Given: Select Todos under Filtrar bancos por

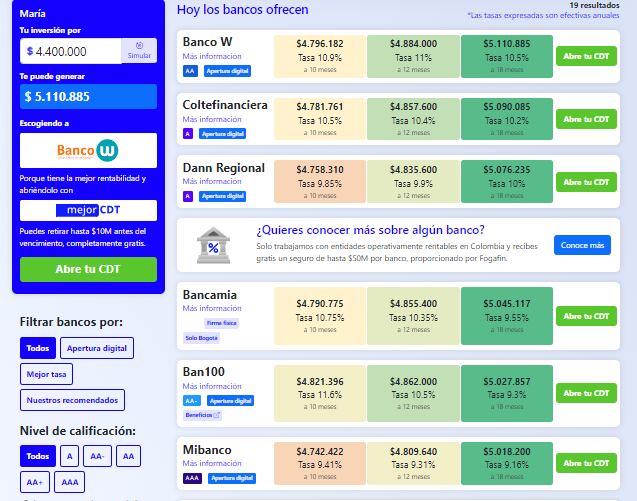Looking at the screenshot, I should pyautogui.click(x=37, y=348).
